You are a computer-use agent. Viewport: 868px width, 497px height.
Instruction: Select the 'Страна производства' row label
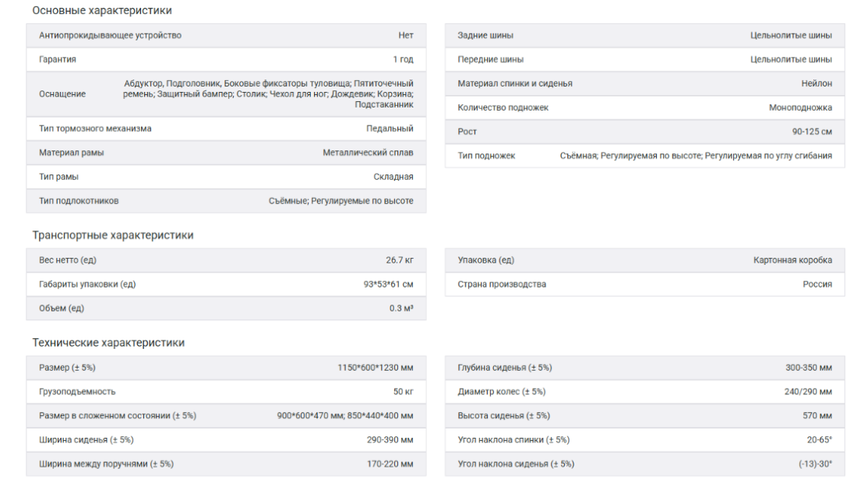(x=502, y=284)
